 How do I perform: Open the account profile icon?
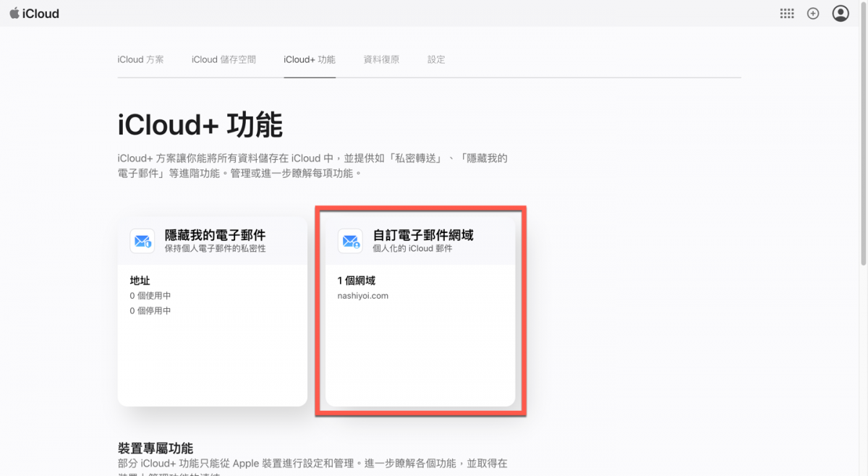tap(841, 13)
